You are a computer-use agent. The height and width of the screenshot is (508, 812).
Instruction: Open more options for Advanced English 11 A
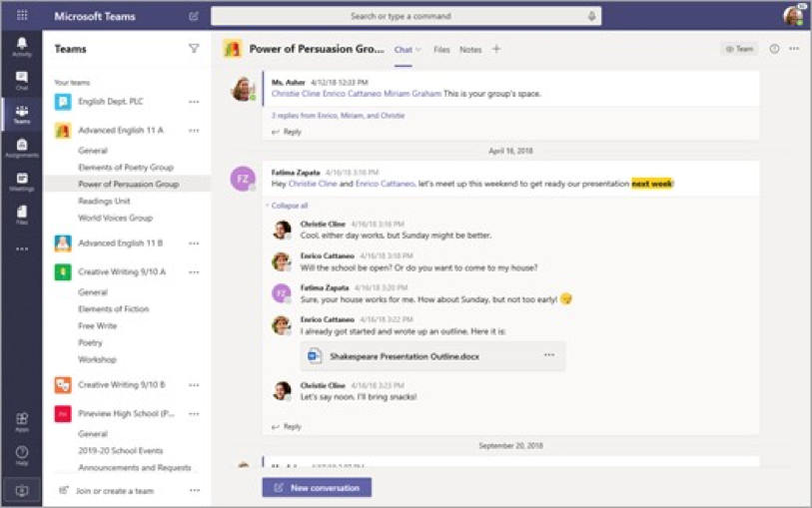tap(194, 131)
